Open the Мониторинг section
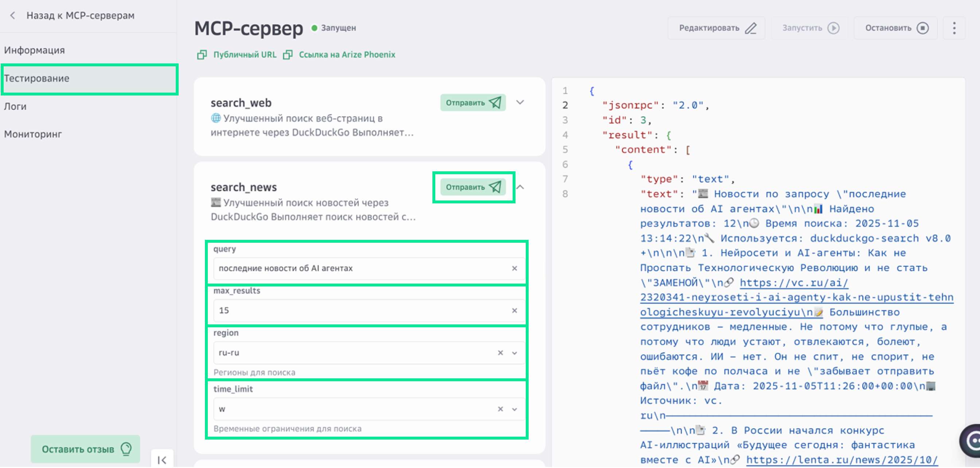This screenshot has width=980, height=468. 33,134
